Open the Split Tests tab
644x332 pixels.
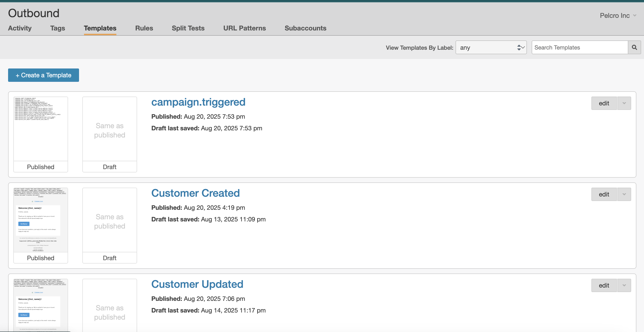pos(188,28)
